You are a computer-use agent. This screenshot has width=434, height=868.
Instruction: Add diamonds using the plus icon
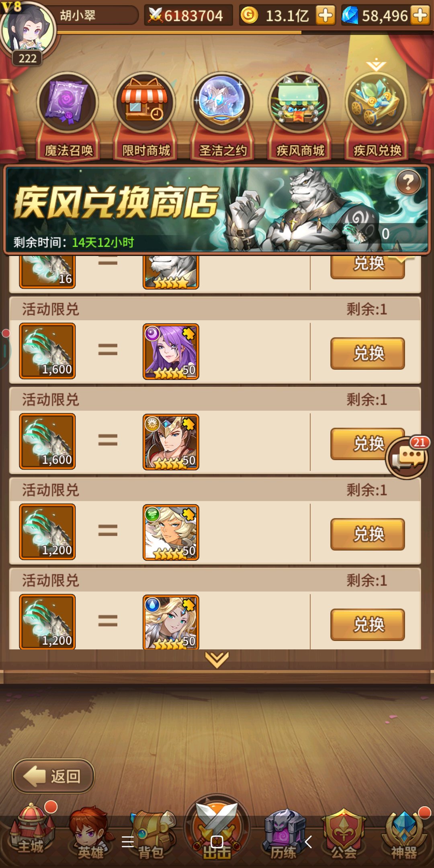[420, 16]
